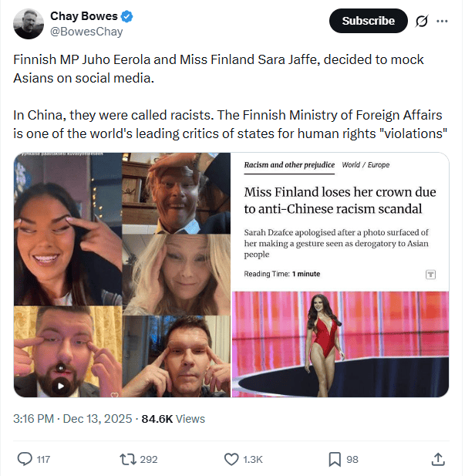This screenshot has width=465, height=476.
Task: Open the @BowesChay handle link
Action: (86, 32)
